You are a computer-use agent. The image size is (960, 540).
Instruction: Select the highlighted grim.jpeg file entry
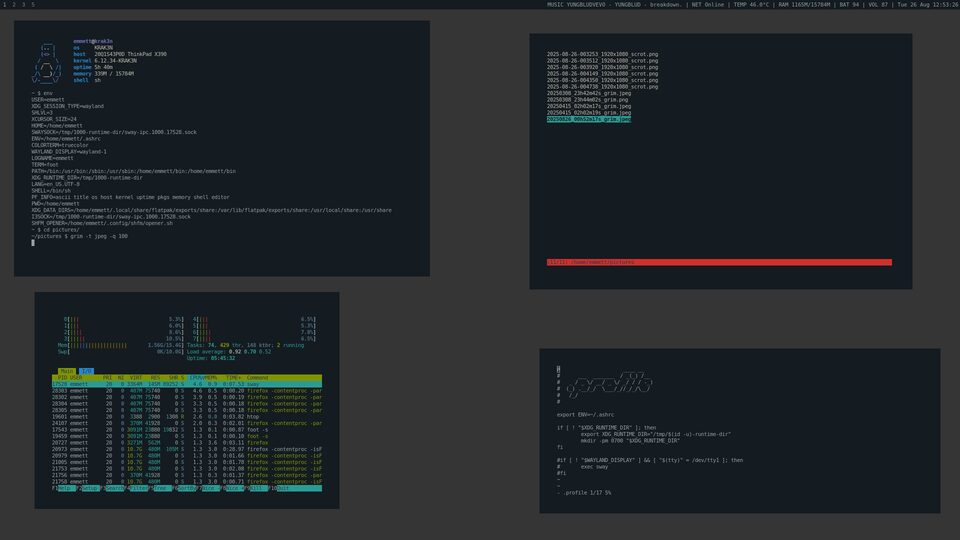coord(589,119)
